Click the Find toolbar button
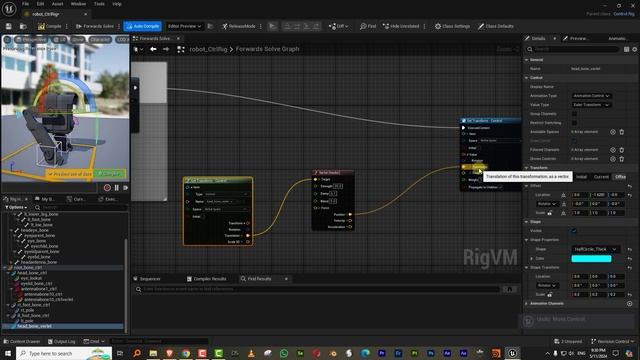This screenshot has width=640, height=360. 368,26
